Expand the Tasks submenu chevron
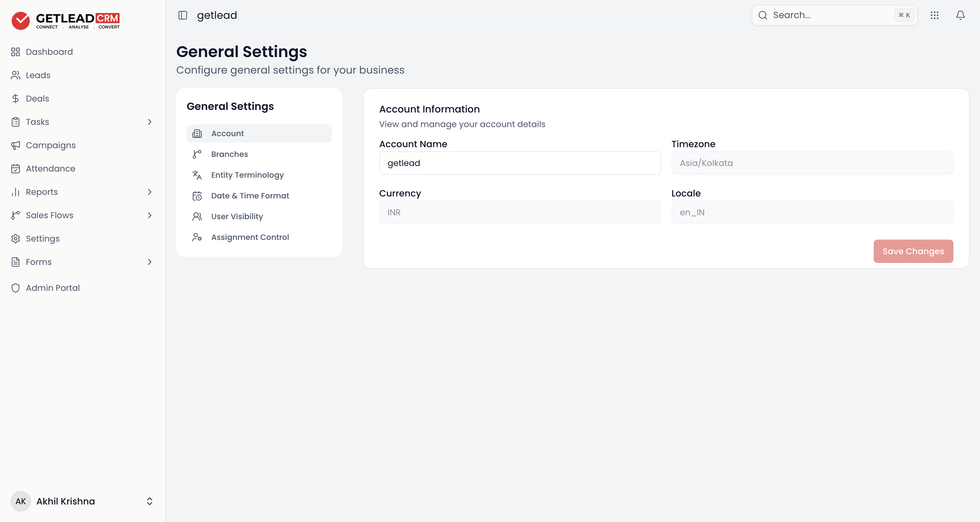 [x=149, y=122]
